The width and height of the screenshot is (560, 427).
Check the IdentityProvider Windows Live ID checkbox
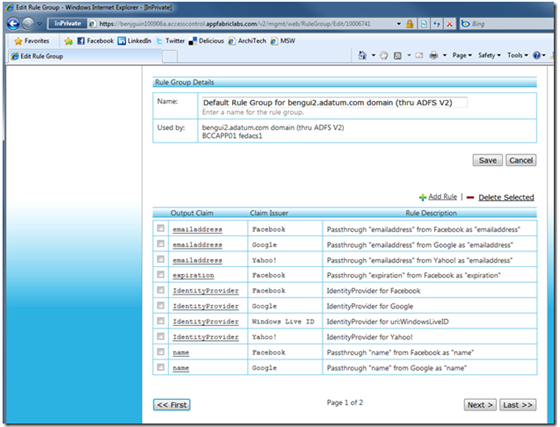pyautogui.click(x=161, y=321)
